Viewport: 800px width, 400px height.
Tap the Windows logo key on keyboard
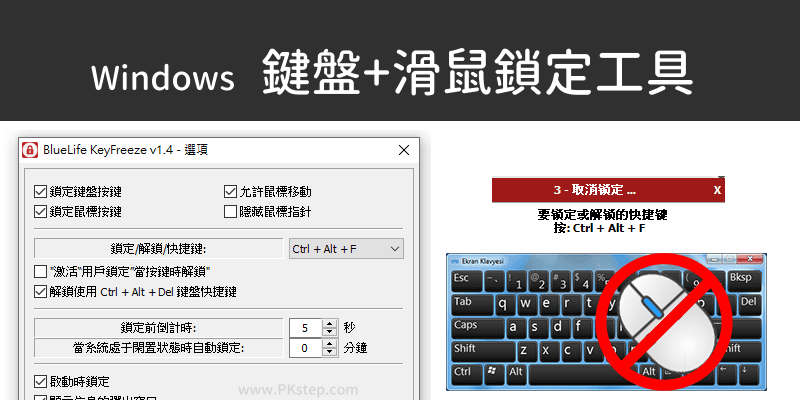tap(494, 375)
